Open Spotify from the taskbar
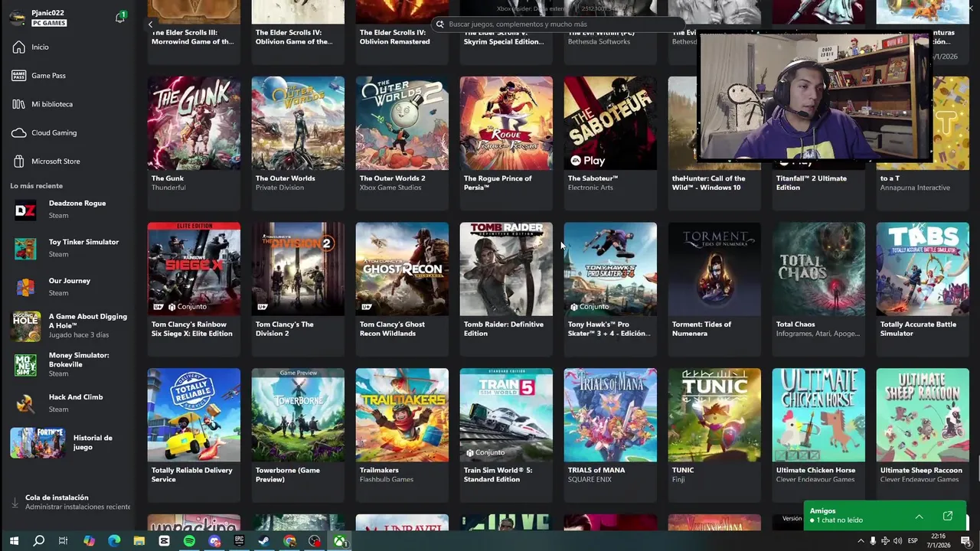The width and height of the screenshot is (980, 551). pyautogui.click(x=189, y=541)
